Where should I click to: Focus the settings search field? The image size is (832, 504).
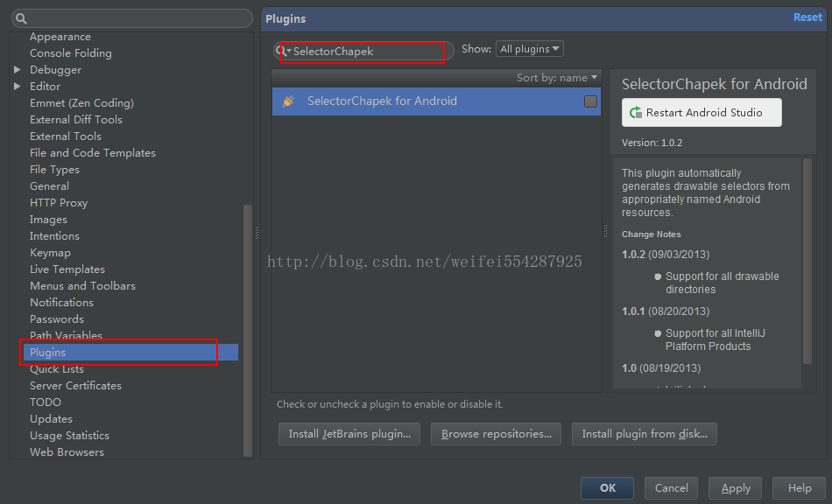click(x=132, y=18)
